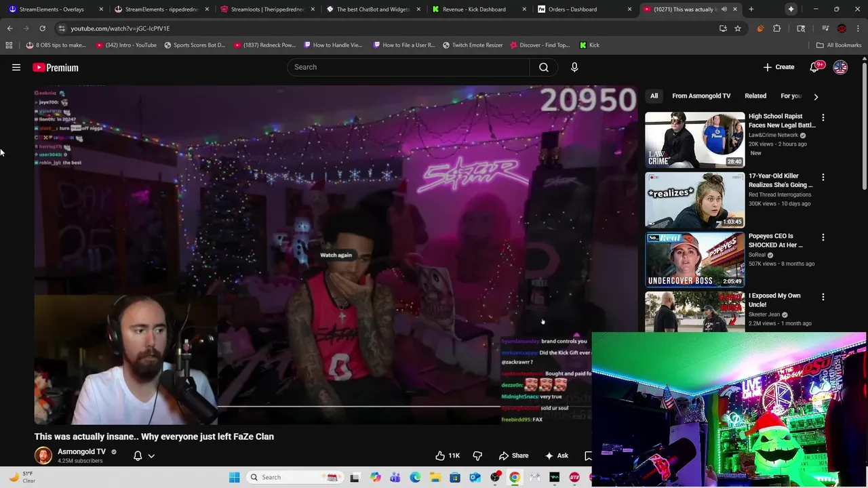This screenshot has width=868, height=488.
Task: Share the video
Action: 513,455
